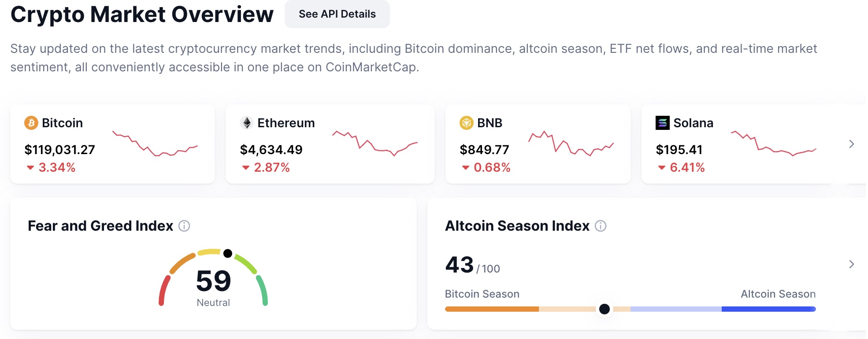Click the BNB coin logo icon
Screen dimensions: 868x339
click(466, 123)
